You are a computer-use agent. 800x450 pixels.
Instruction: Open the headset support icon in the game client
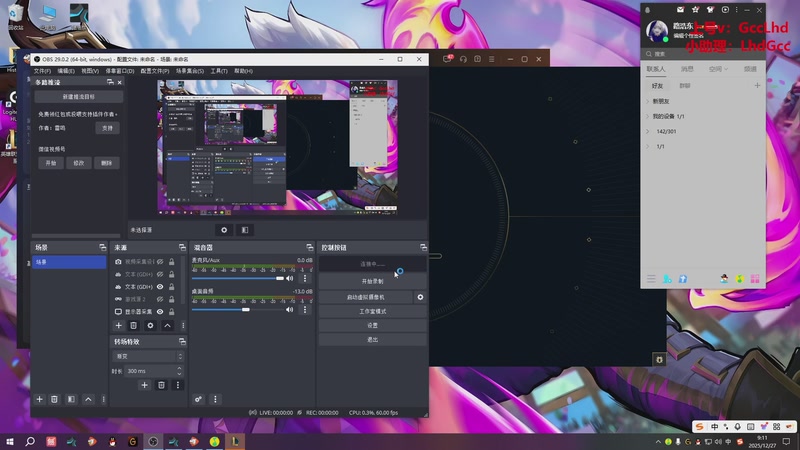click(x=463, y=59)
